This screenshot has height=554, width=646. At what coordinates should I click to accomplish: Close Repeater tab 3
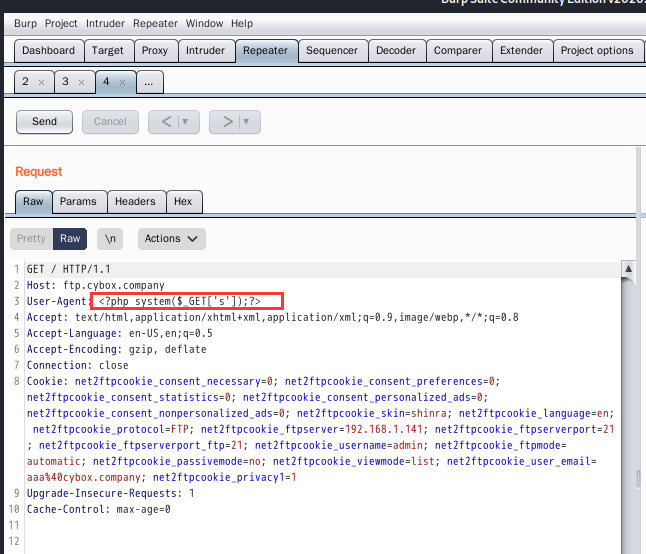tap(81, 82)
